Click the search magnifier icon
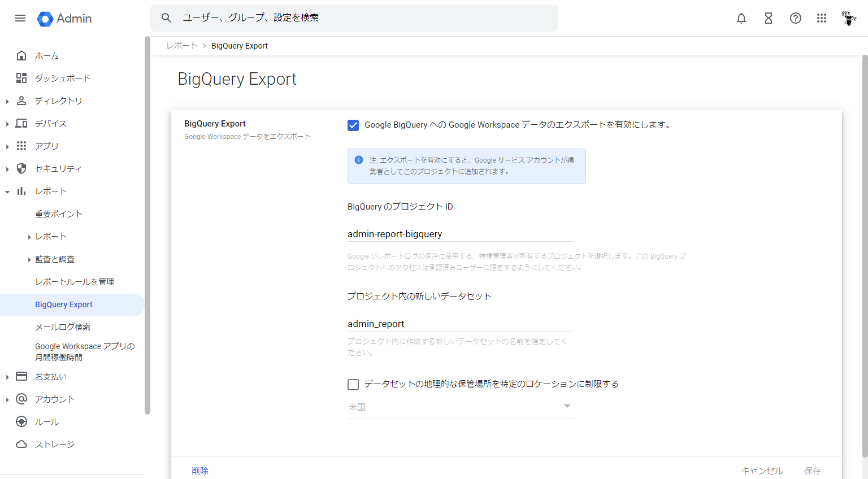 166,18
